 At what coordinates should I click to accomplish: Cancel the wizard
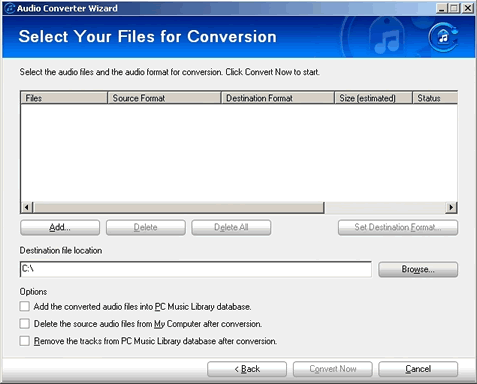418,369
